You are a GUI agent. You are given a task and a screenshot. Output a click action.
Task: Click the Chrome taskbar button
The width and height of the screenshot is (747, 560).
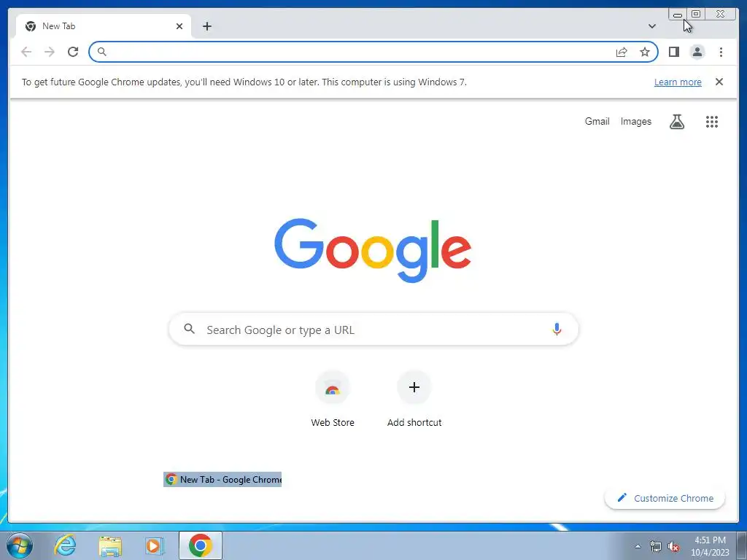click(x=201, y=545)
